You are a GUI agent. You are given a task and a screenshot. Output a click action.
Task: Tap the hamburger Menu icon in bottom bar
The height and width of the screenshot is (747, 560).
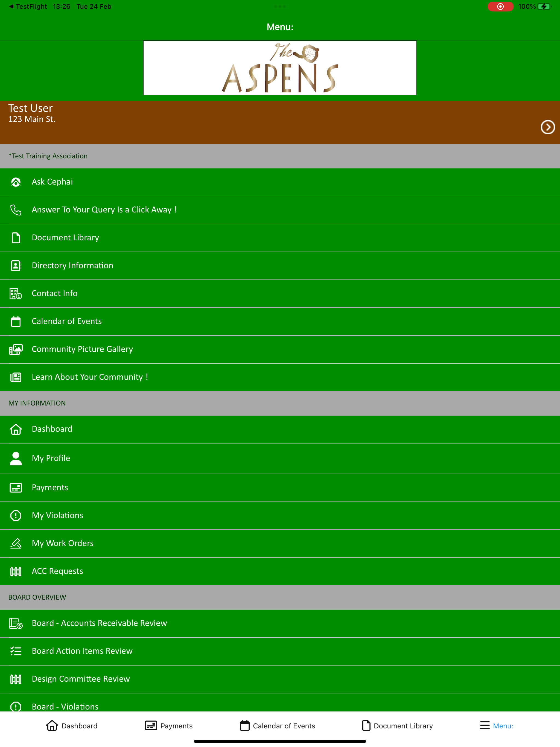click(x=485, y=725)
